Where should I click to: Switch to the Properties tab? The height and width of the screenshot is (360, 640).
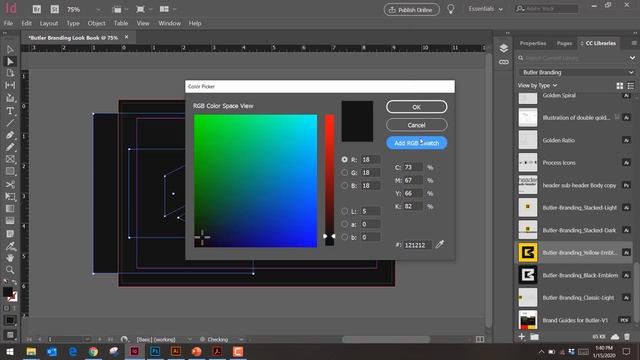point(533,43)
